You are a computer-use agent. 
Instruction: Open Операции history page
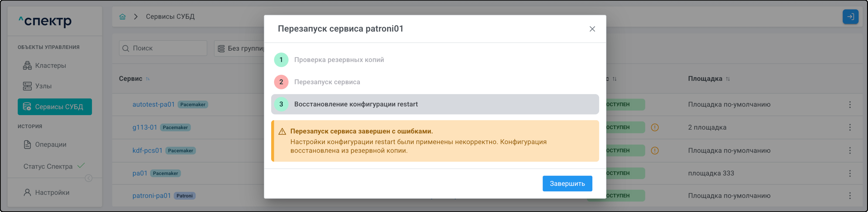51,145
